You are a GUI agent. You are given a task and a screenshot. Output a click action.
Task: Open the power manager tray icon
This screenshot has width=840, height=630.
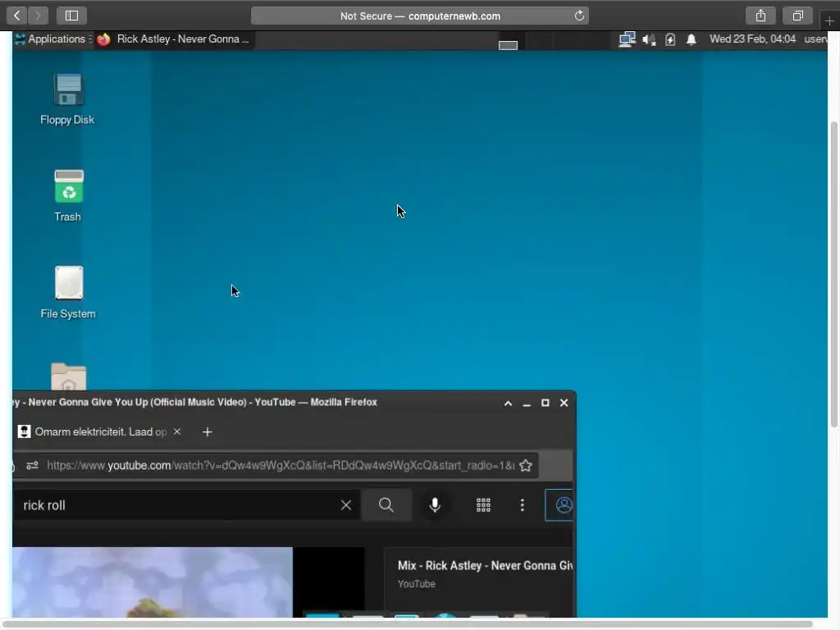670,39
